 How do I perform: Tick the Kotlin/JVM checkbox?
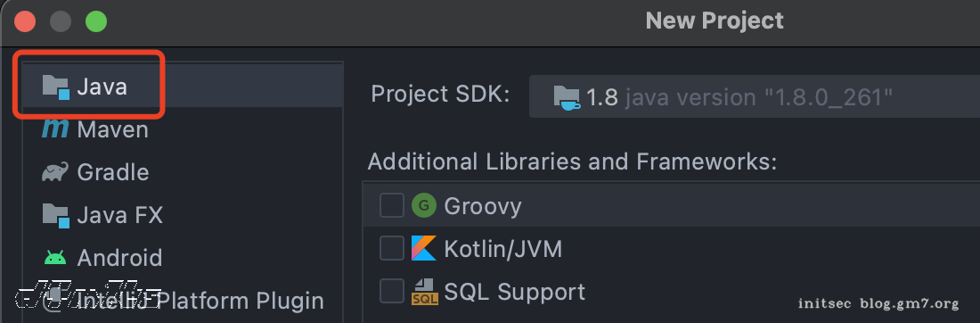[392, 249]
